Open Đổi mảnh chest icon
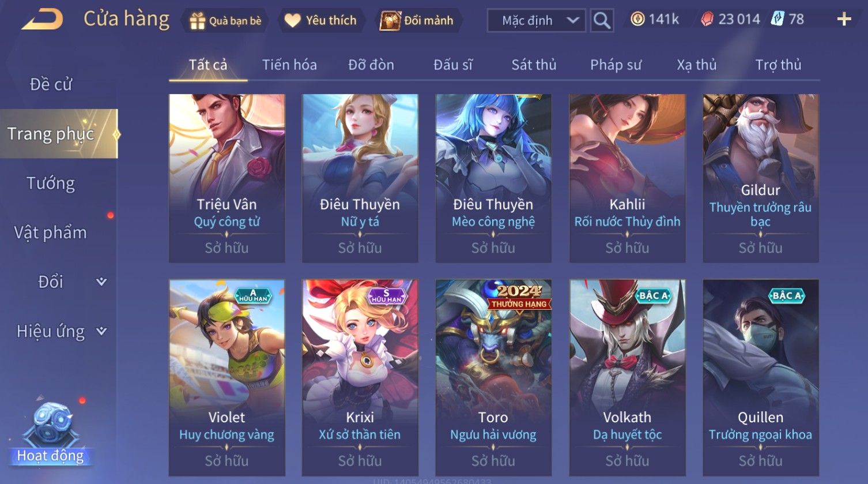868x484 pixels. point(390,21)
